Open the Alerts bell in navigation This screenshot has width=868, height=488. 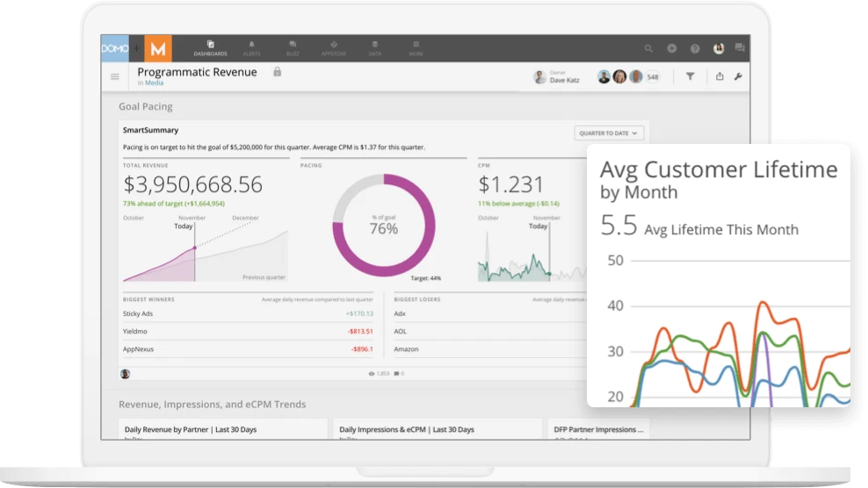[x=252, y=47]
